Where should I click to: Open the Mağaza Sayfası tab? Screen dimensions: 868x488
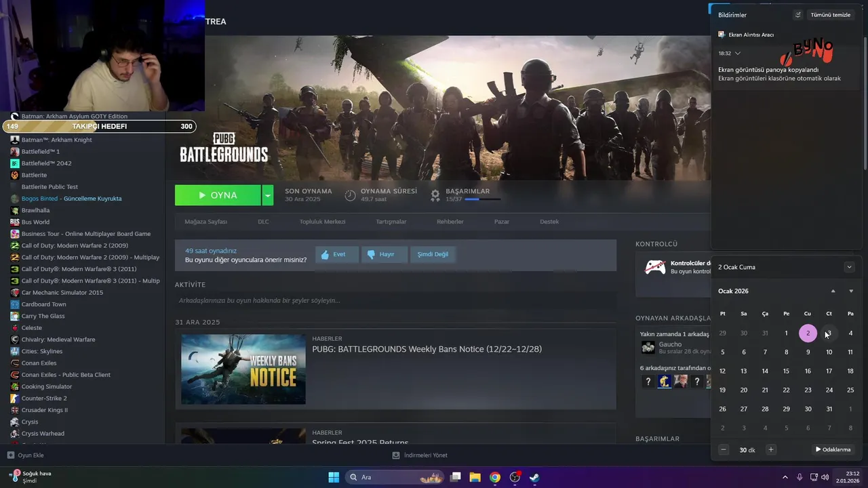(x=206, y=222)
